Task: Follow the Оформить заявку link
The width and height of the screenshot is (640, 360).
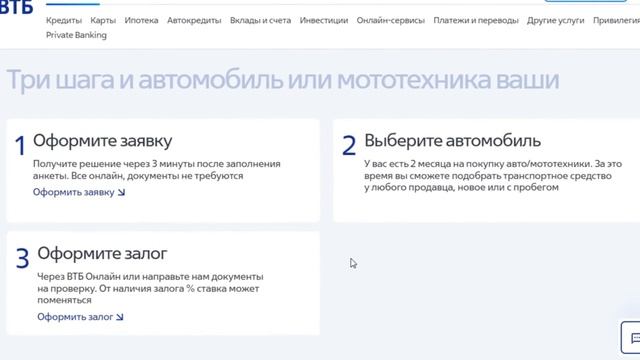Action: point(79,192)
